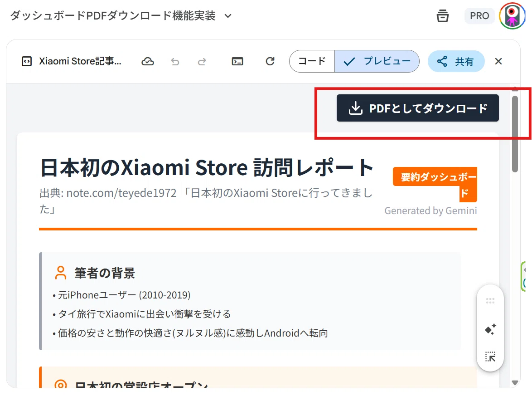The image size is (532, 396).
Task: Click the 元iPhoneユーザー (2010-2019) bullet
Action: click(x=121, y=295)
